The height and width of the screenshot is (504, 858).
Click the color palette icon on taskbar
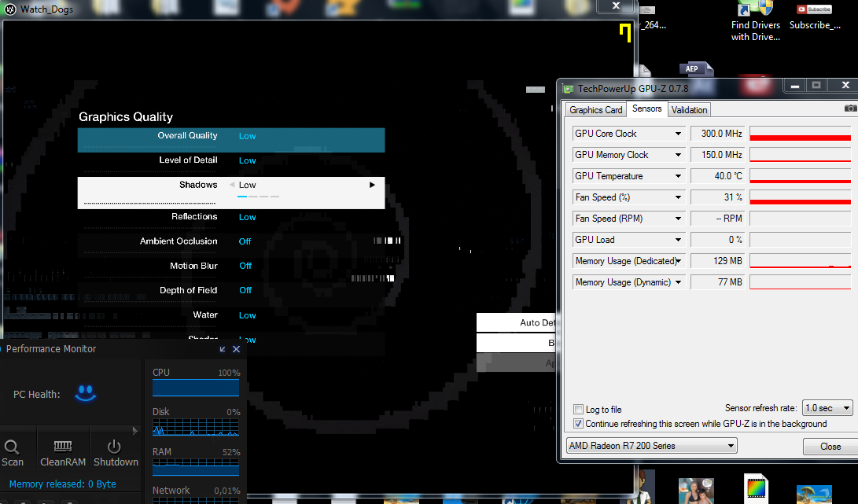pyautogui.click(x=757, y=488)
